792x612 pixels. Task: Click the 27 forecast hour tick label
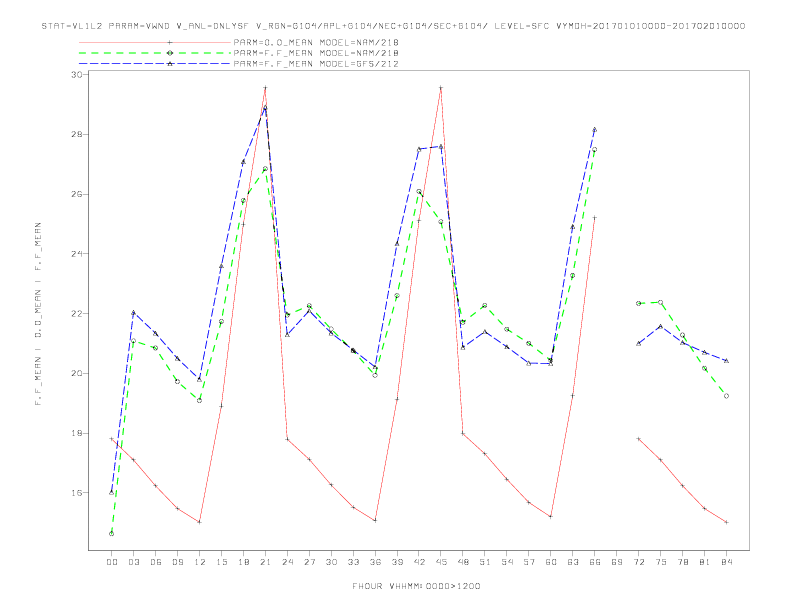tap(309, 562)
